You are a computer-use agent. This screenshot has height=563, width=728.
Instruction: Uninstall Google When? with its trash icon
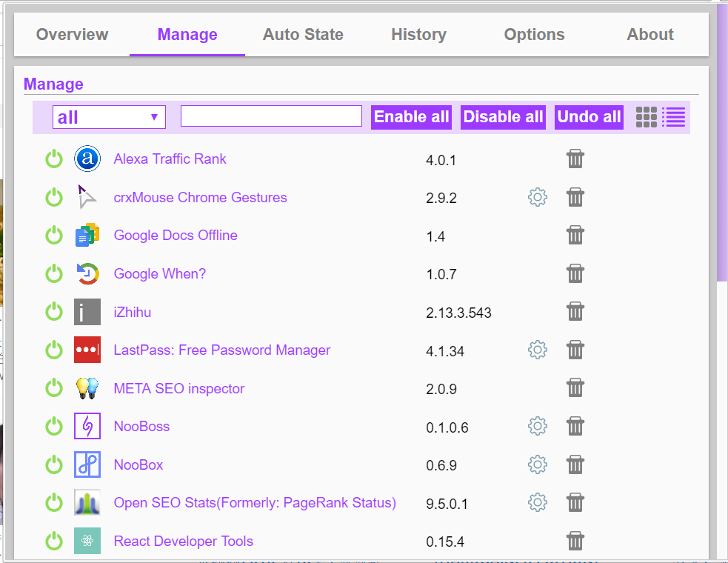pos(575,273)
